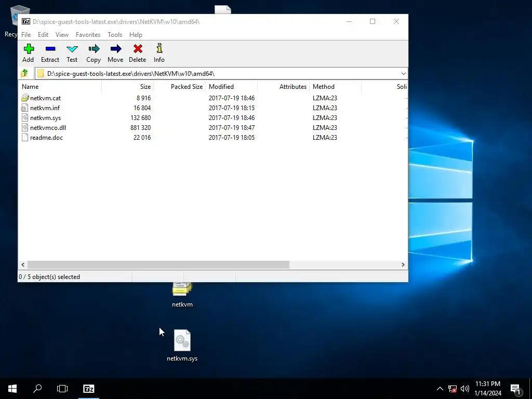The height and width of the screenshot is (399, 532).
Task: Click modified date 2017-07-19 18:15
Action: point(232,108)
